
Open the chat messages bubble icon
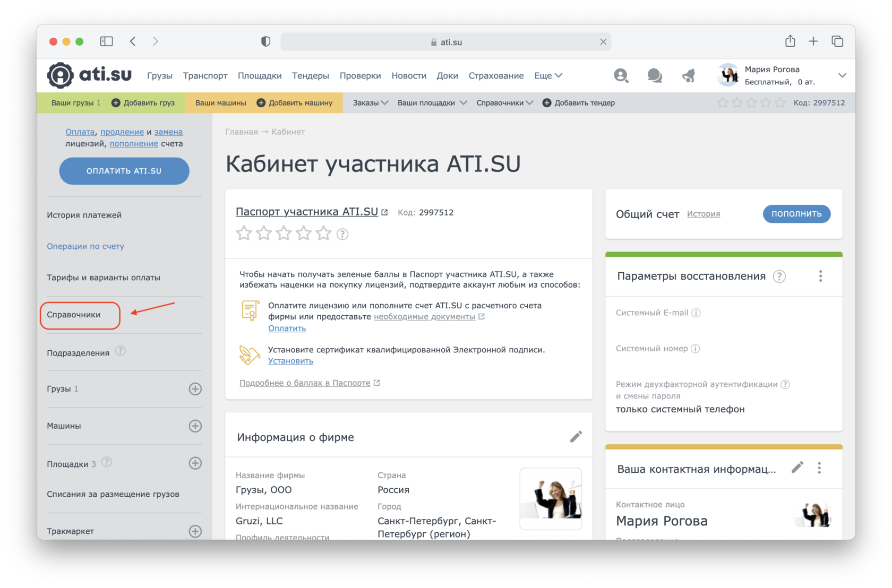(x=655, y=76)
